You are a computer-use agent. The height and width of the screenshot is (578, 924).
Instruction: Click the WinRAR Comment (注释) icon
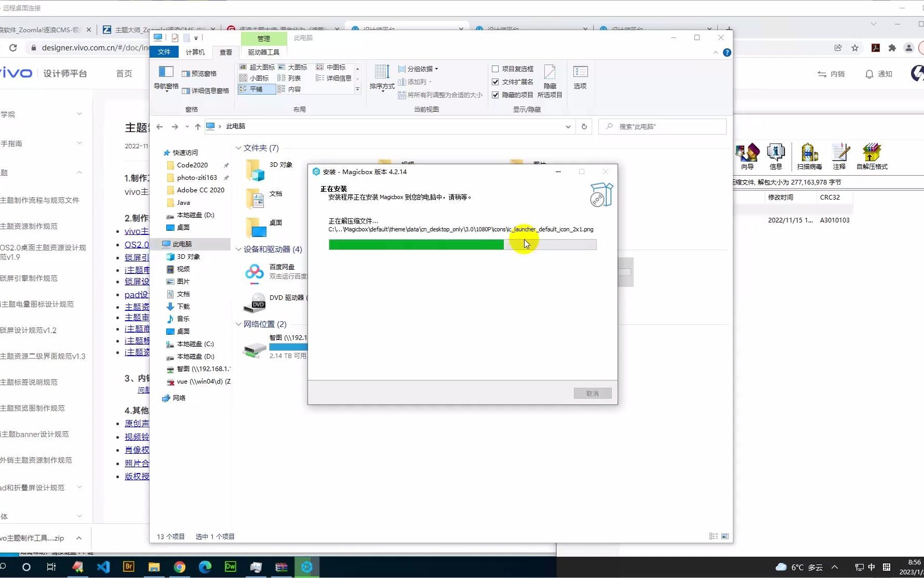pos(840,156)
